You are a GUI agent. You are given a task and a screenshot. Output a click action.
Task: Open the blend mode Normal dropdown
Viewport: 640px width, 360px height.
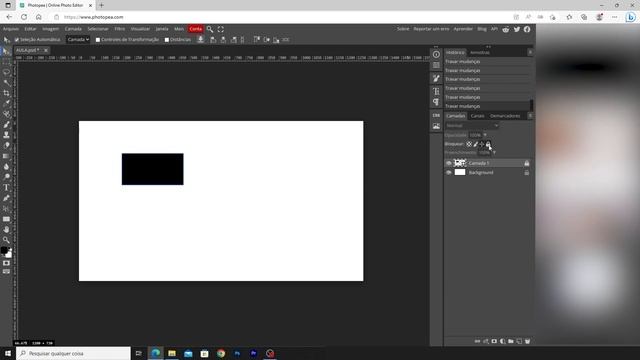[x=472, y=126]
